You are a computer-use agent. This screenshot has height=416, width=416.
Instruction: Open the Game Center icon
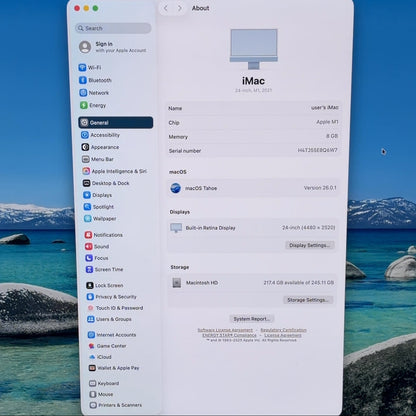91,346
